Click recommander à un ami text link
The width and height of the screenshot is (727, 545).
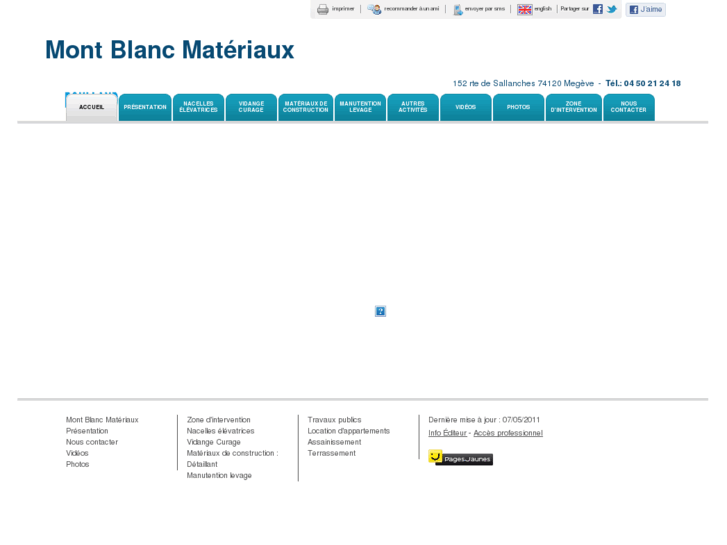[411, 9]
